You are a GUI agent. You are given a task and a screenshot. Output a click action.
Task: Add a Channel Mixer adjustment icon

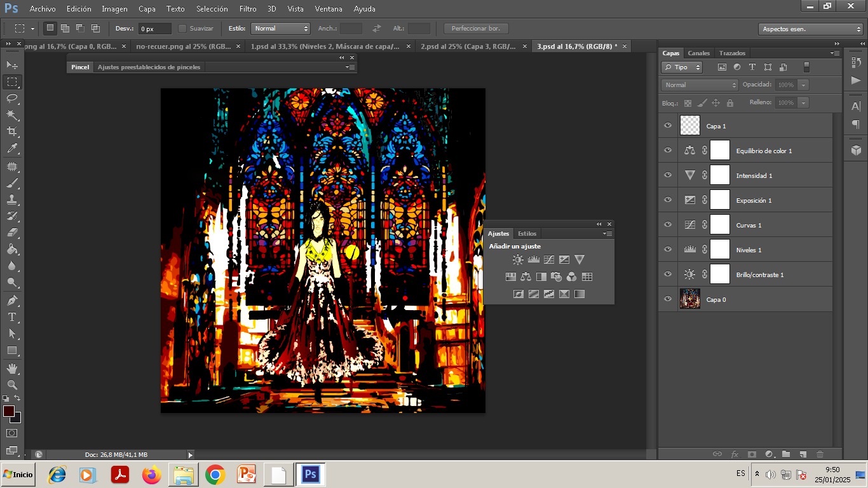(572, 276)
